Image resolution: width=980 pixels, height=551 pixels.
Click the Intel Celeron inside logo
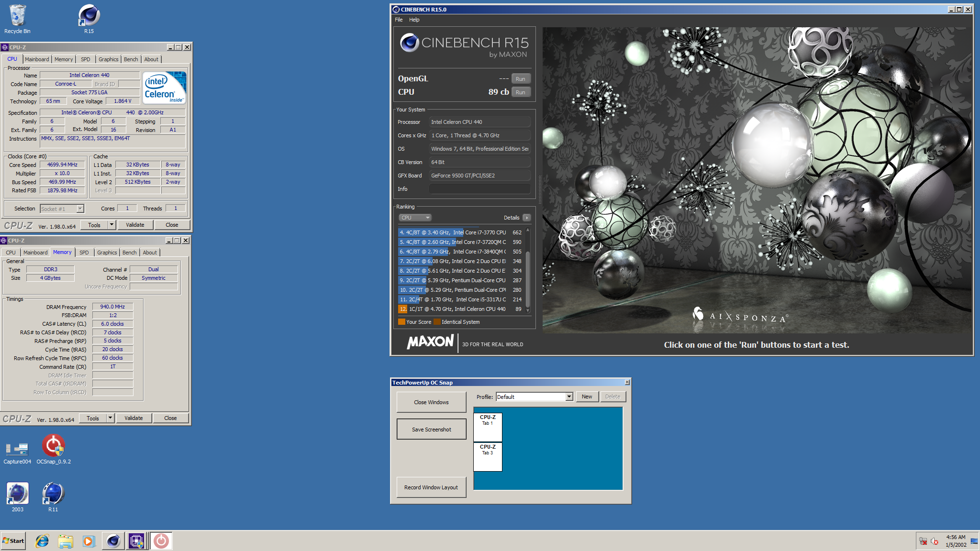165,88
